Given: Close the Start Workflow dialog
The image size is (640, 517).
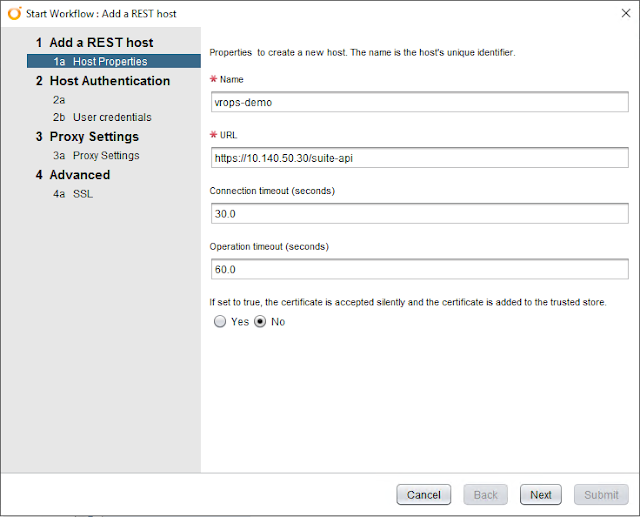Looking at the screenshot, I should click(625, 13).
